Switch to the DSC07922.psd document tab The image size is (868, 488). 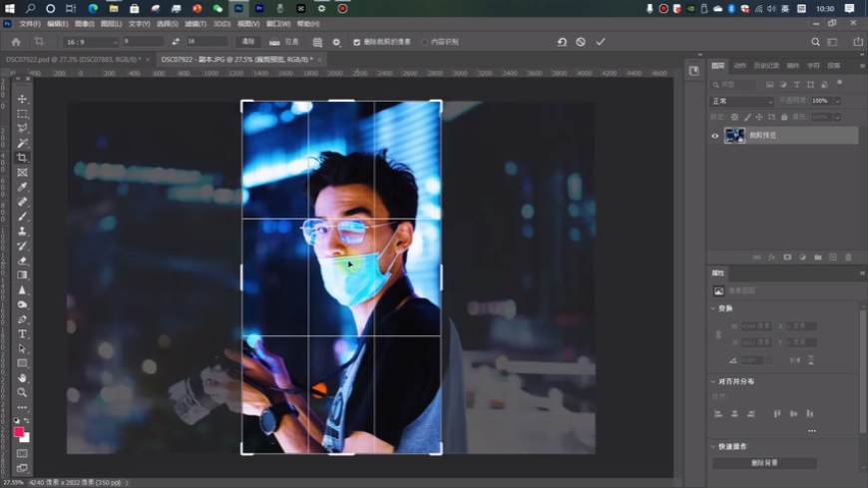tap(73, 59)
